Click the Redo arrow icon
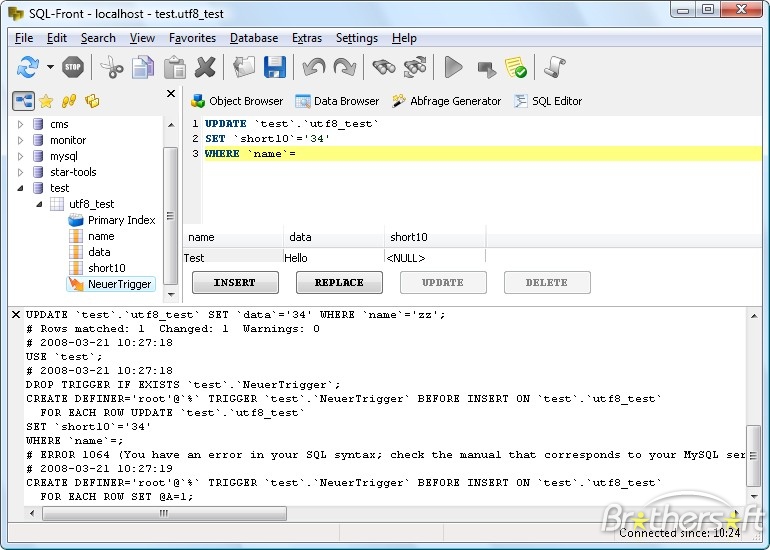This screenshot has height=550, width=770. pyautogui.click(x=345, y=67)
